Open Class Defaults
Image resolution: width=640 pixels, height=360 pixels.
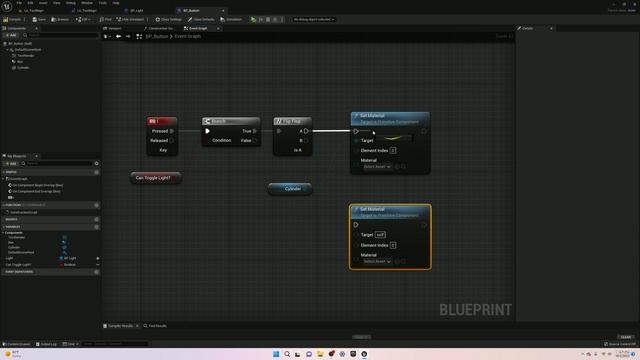click(201, 19)
